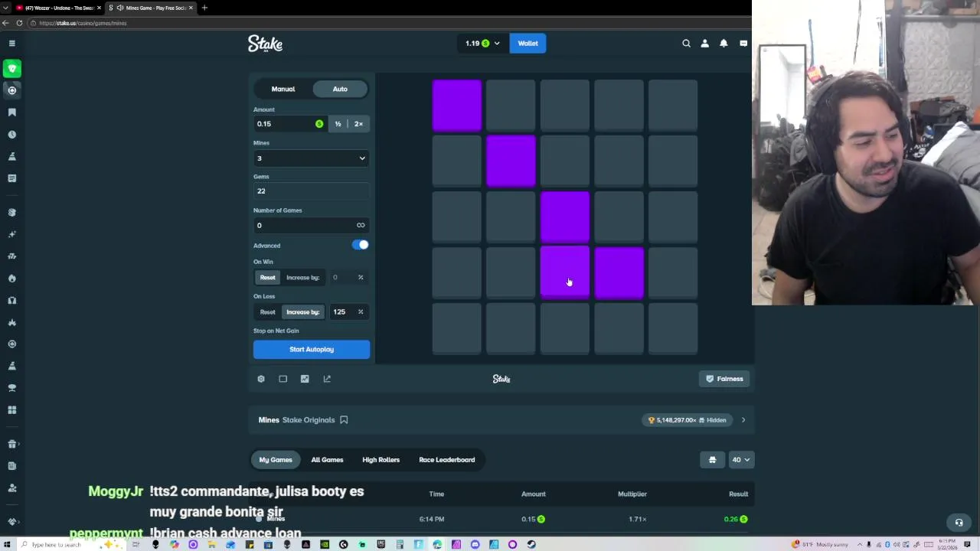Screen dimensions: 980x551
Task: Open the chat icon in header
Action: (x=743, y=44)
